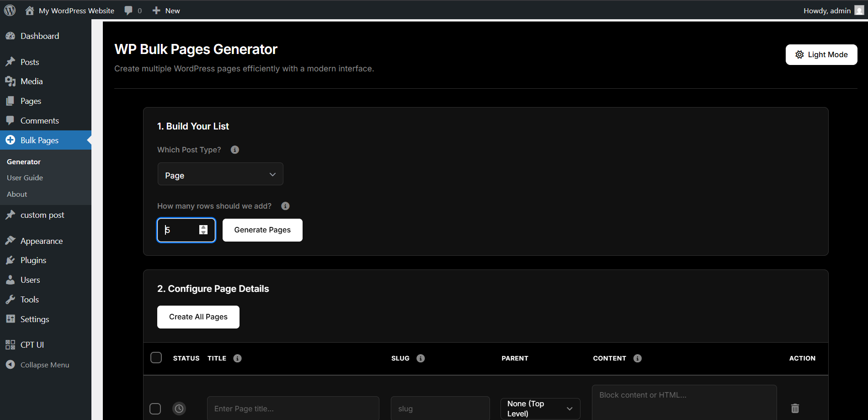Click the info icon beside 'Which Post Type?'
Image resolution: width=868 pixels, height=420 pixels.
(234, 150)
